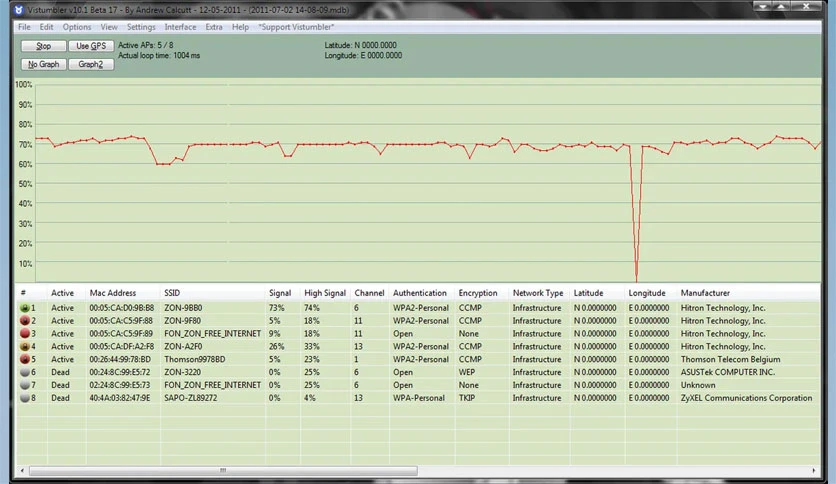Open the View menu
Screen dimensions: 836x484
(109, 27)
